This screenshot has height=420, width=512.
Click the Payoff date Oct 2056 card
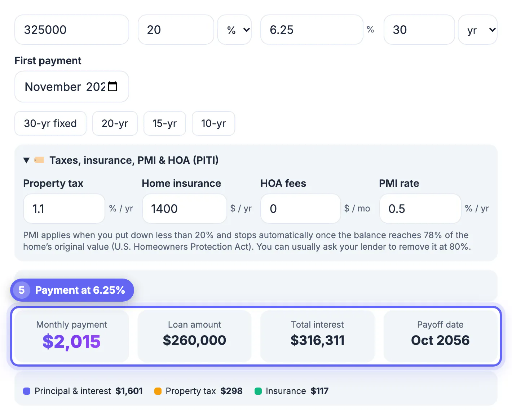pyautogui.click(x=441, y=336)
